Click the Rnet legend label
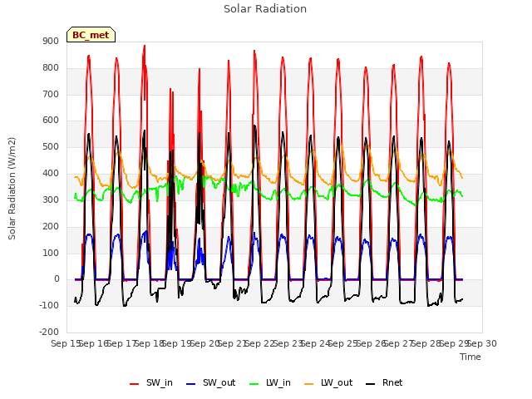 coord(392,382)
